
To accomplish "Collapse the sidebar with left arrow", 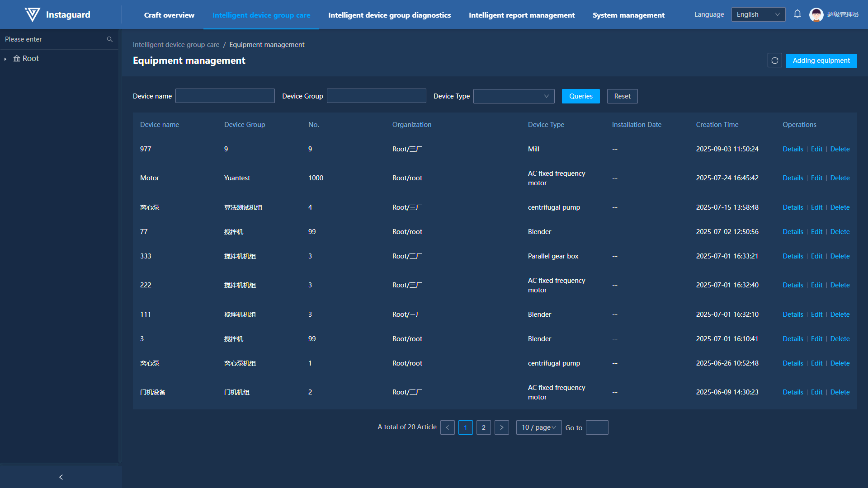I will (x=61, y=477).
